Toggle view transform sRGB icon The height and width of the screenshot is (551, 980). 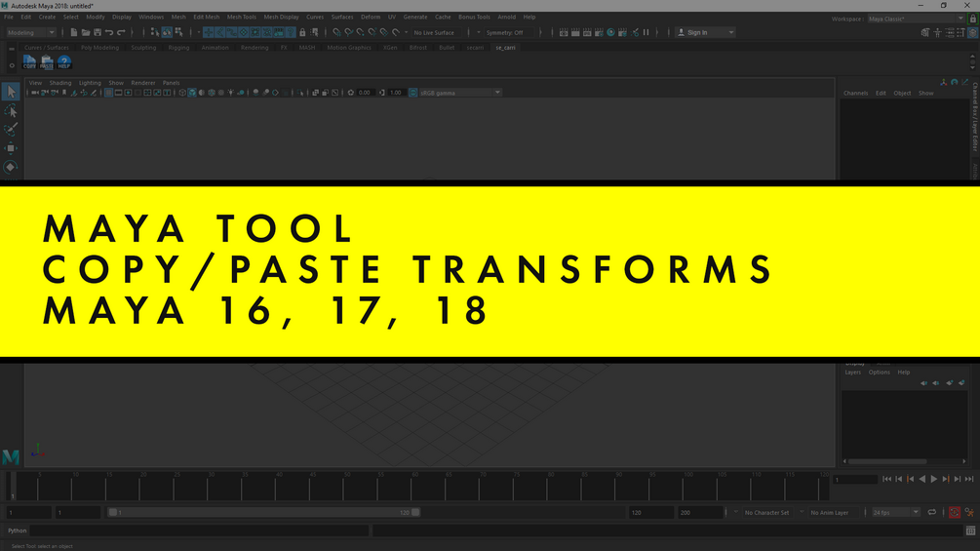(413, 93)
